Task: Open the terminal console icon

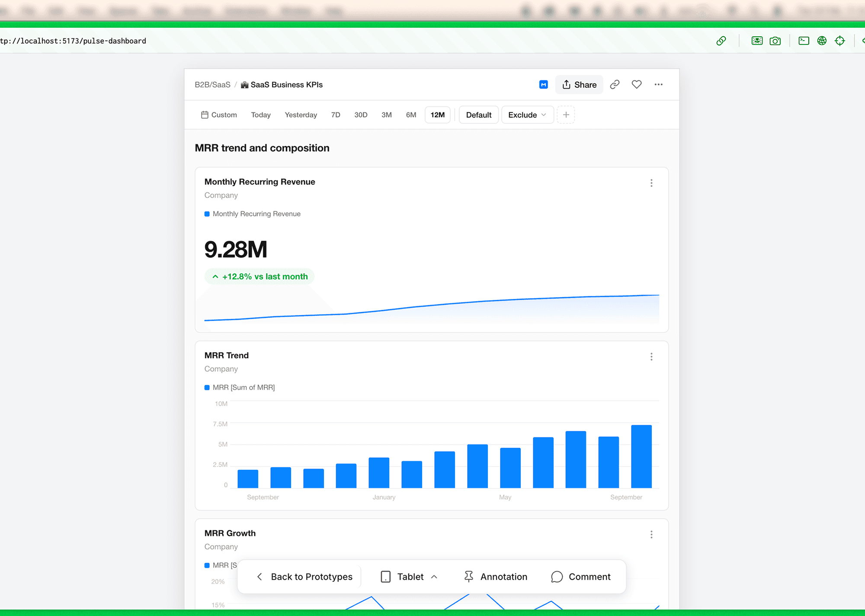Action: pyautogui.click(x=804, y=41)
